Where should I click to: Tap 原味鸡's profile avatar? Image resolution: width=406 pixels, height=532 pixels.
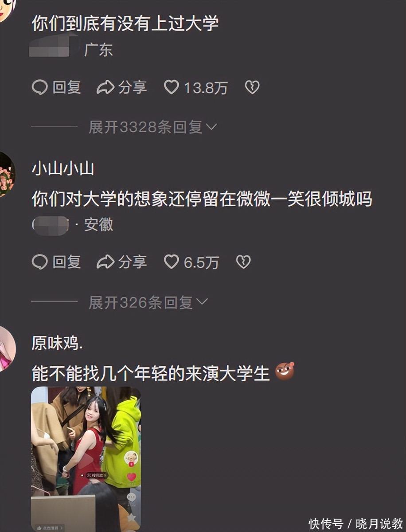(x=6, y=348)
